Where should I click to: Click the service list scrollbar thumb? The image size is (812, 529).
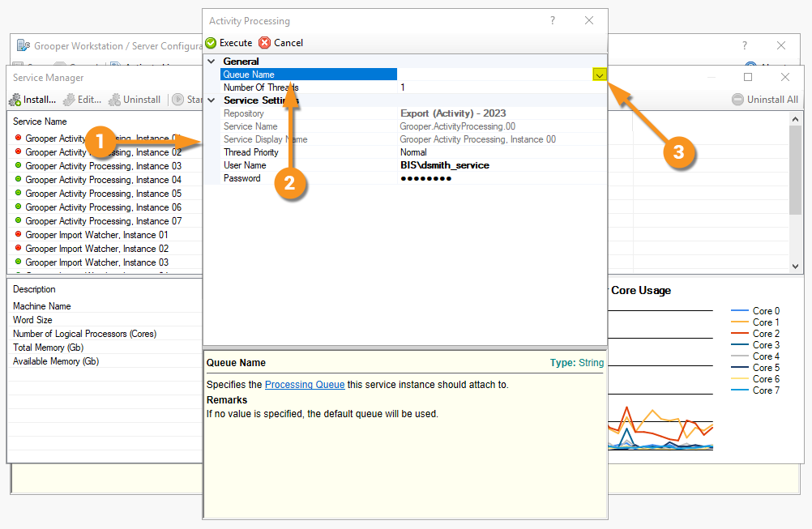pyautogui.click(x=796, y=170)
